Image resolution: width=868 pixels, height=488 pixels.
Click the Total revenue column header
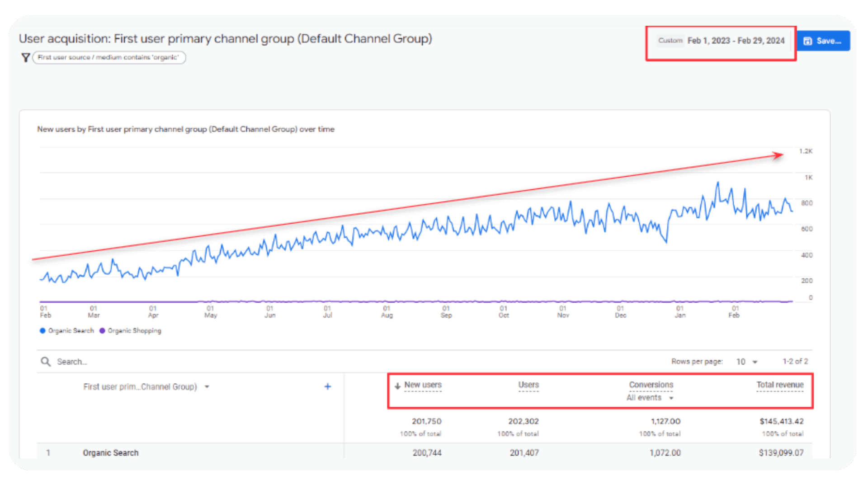coord(780,385)
